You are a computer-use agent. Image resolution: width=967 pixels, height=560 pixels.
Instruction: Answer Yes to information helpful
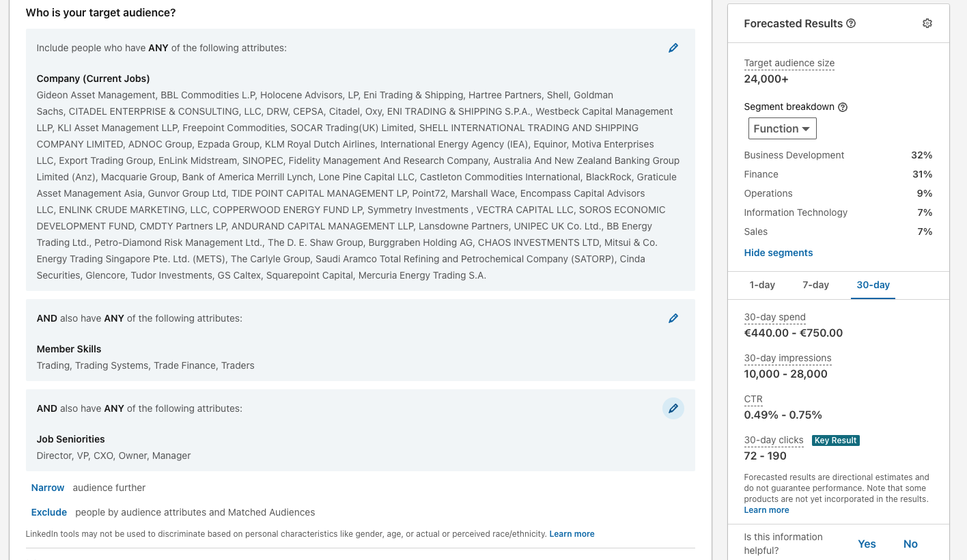pyautogui.click(x=867, y=544)
